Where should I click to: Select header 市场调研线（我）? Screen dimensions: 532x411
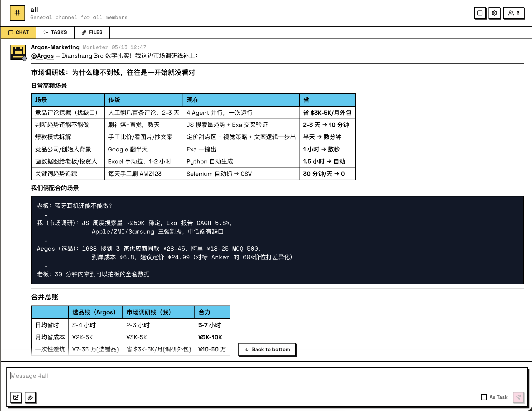[159, 312]
